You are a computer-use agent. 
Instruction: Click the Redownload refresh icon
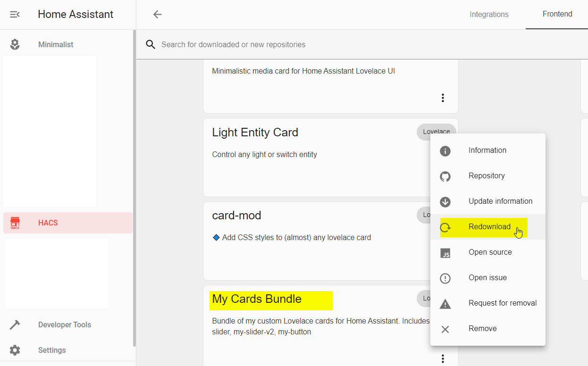pyautogui.click(x=445, y=227)
